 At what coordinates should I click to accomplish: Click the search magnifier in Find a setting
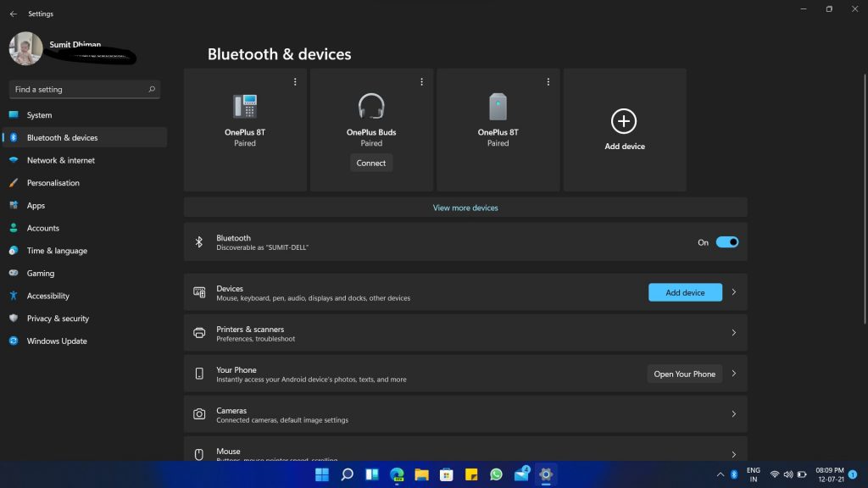151,89
